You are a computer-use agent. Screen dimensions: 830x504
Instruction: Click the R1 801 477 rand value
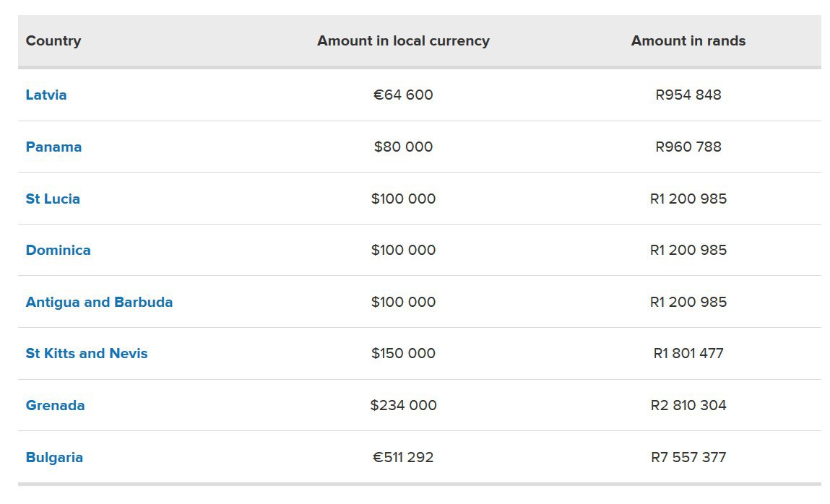tap(688, 353)
